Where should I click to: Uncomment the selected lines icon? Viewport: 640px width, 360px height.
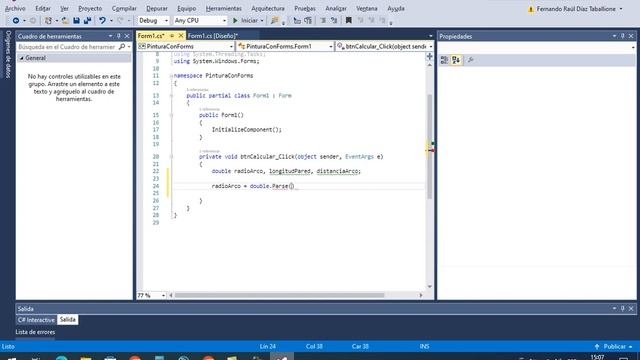coord(334,20)
